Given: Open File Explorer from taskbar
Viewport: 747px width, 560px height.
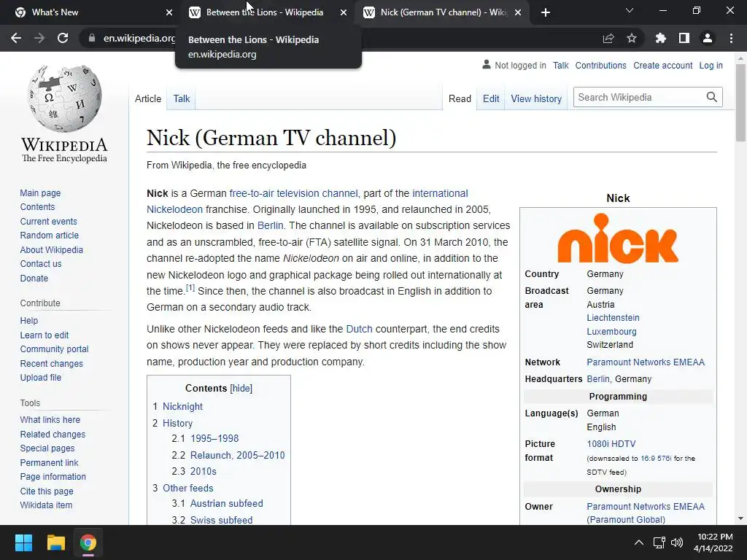Looking at the screenshot, I should tap(55, 542).
